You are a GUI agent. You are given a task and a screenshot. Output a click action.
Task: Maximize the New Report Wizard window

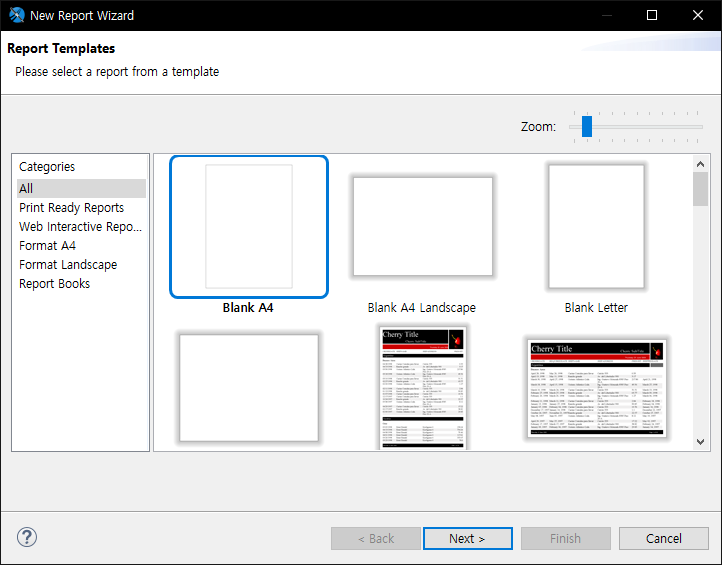tap(652, 15)
